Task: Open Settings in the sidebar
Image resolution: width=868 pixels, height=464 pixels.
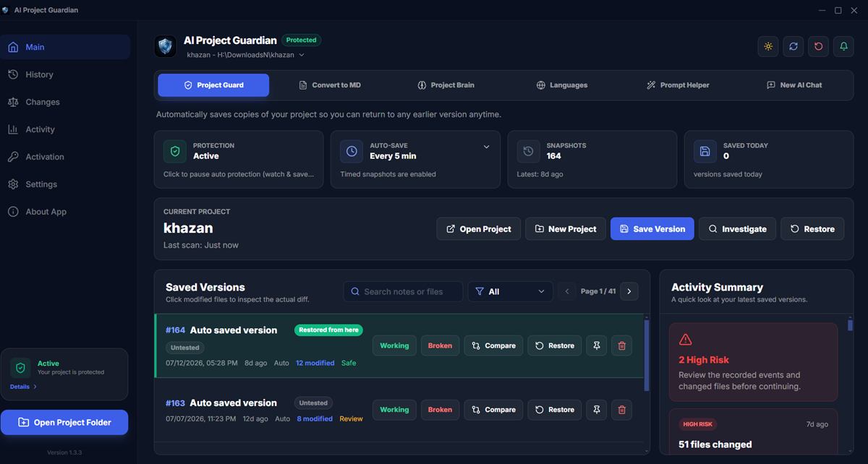Action: pos(65,184)
